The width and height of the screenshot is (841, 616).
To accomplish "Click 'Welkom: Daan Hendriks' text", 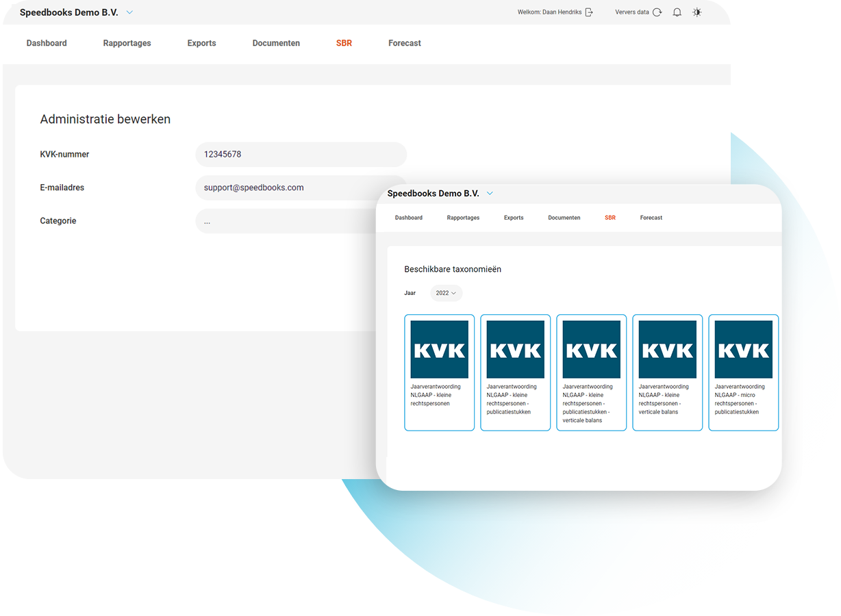I will coord(550,12).
